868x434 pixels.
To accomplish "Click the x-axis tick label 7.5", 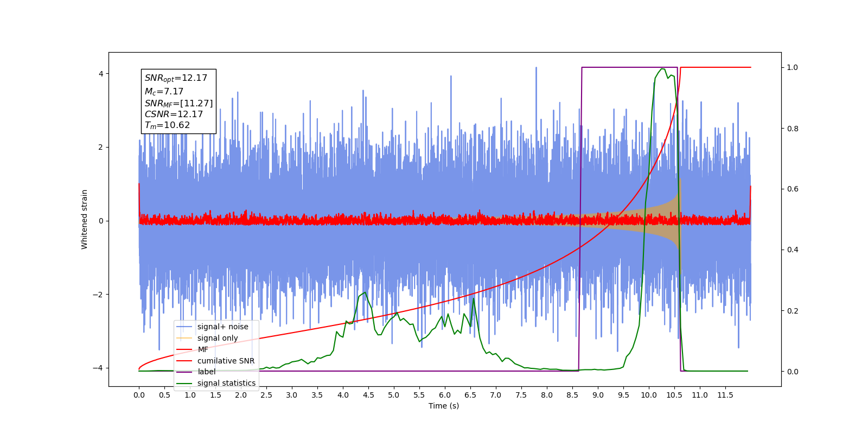I will 521,395.
